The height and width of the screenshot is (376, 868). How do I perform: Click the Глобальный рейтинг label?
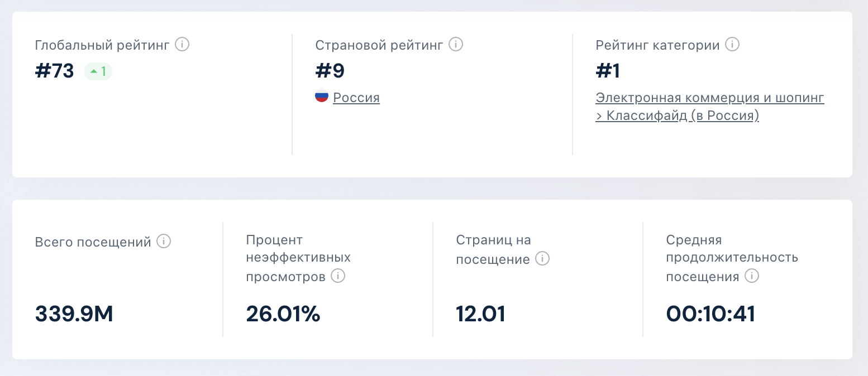coord(102,45)
